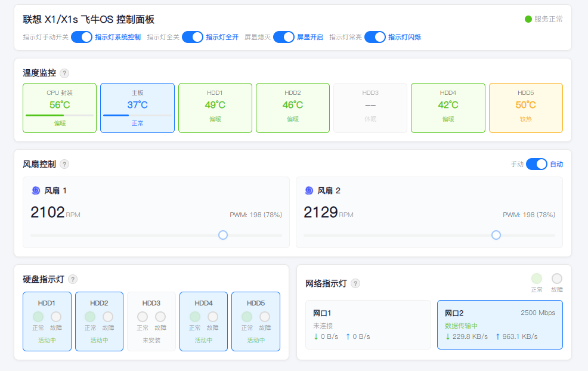Click the 网口1 download arrow icon

coord(315,336)
